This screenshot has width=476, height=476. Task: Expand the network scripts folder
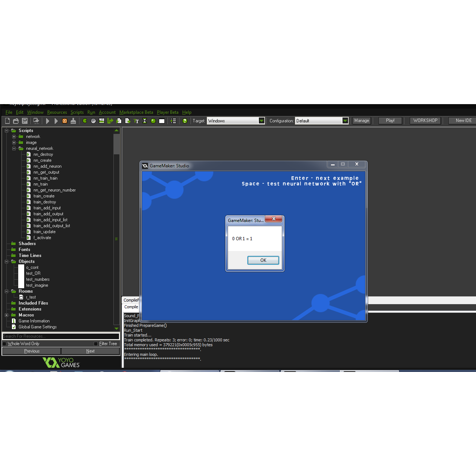tap(14, 136)
